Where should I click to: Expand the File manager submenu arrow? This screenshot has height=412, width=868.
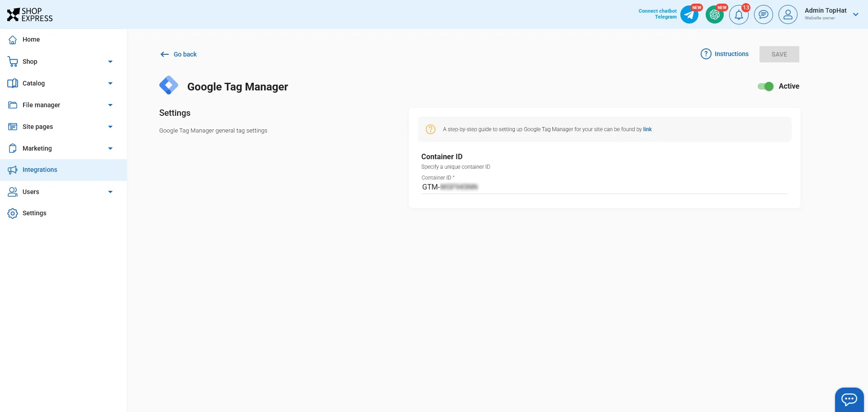[110, 105]
